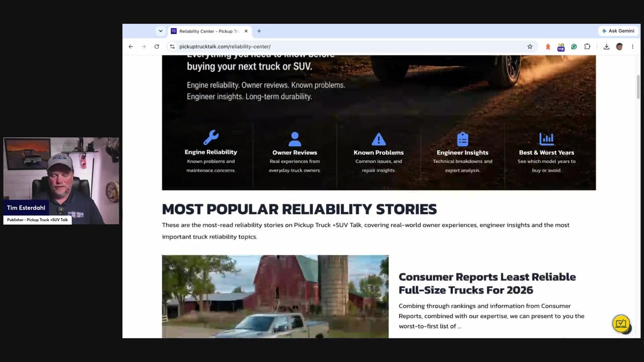Open the orange figure extension icon

548,46
